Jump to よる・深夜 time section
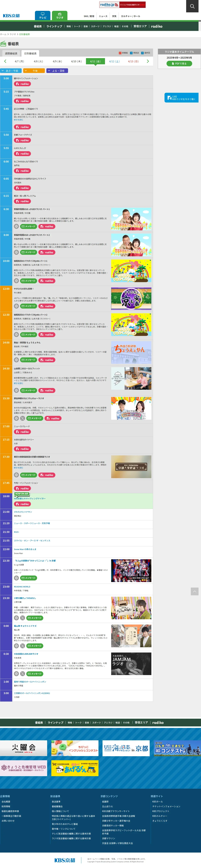This screenshot has width=201, height=868. [57, 71]
